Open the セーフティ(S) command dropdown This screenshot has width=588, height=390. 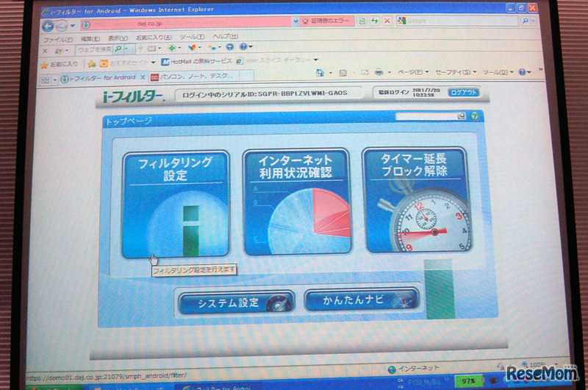(x=455, y=72)
